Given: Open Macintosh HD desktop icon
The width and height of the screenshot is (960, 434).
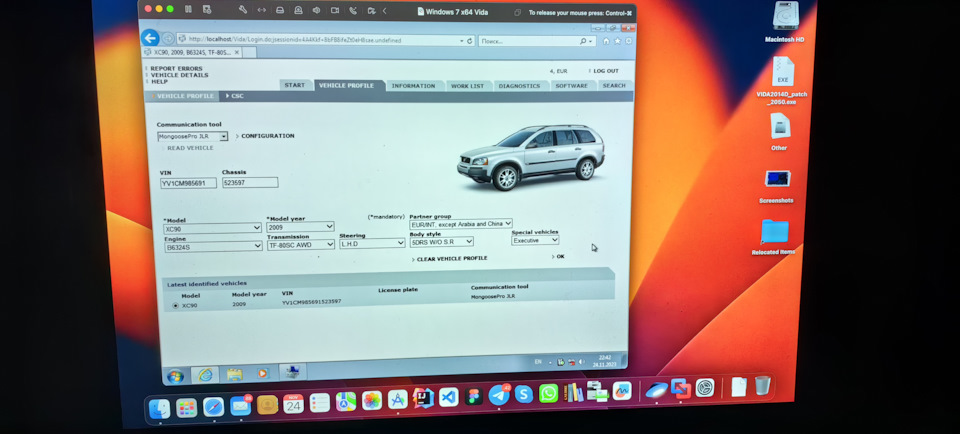Looking at the screenshot, I should click(785, 17).
